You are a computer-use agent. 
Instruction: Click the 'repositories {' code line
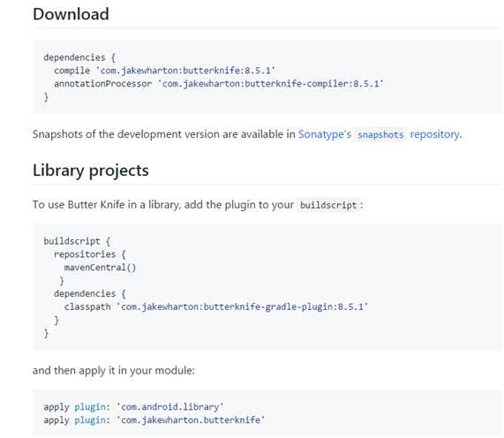(x=90, y=254)
